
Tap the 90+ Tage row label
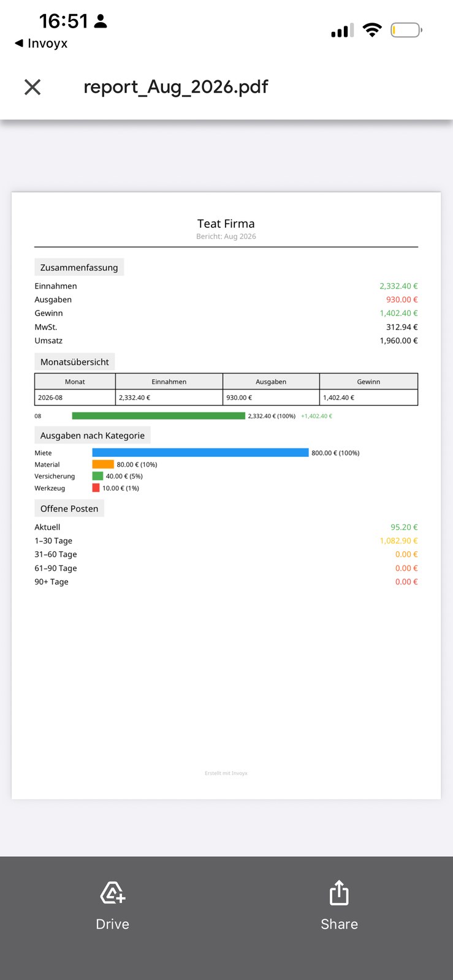tap(51, 582)
